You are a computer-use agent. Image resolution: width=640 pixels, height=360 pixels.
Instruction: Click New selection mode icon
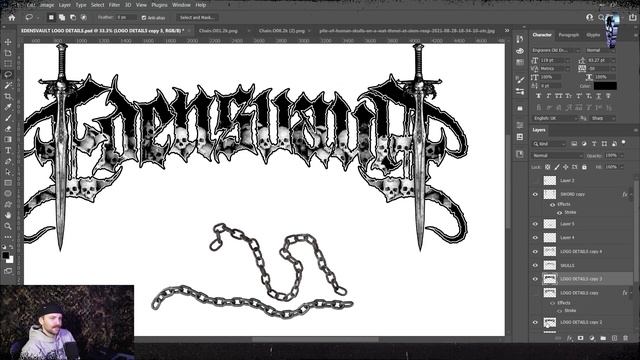click(x=51, y=18)
